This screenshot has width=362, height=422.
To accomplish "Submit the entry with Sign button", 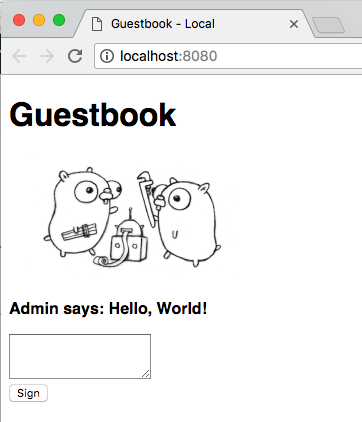I will 28,393.
